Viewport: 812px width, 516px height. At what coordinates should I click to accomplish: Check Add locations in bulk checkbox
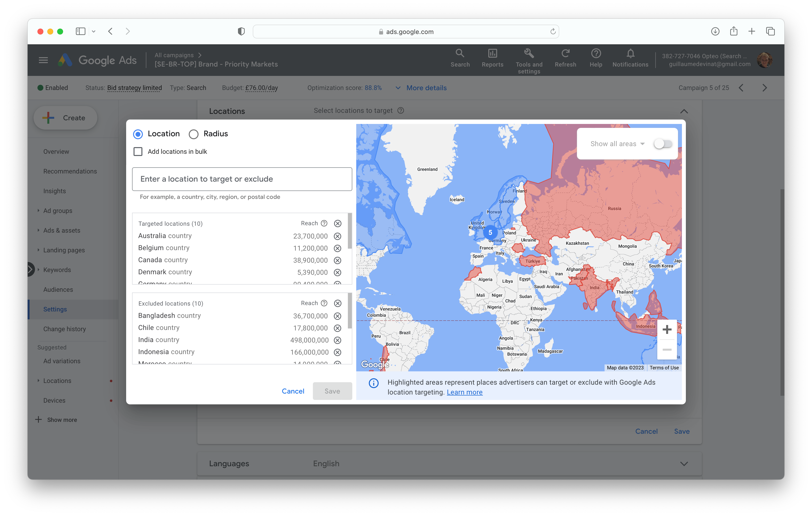coord(138,152)
